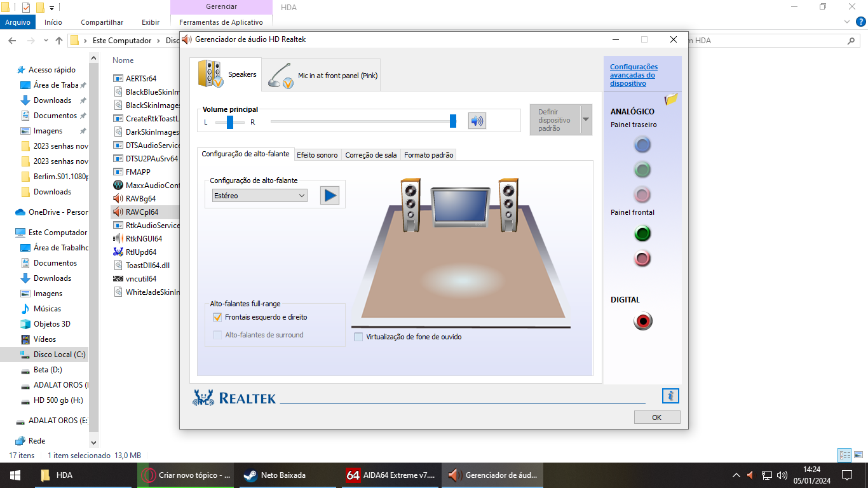Open the Criar novo tópico Opera taskbar item
The height and width of the screenshot is (488, 868).
[x=186, y=475]
